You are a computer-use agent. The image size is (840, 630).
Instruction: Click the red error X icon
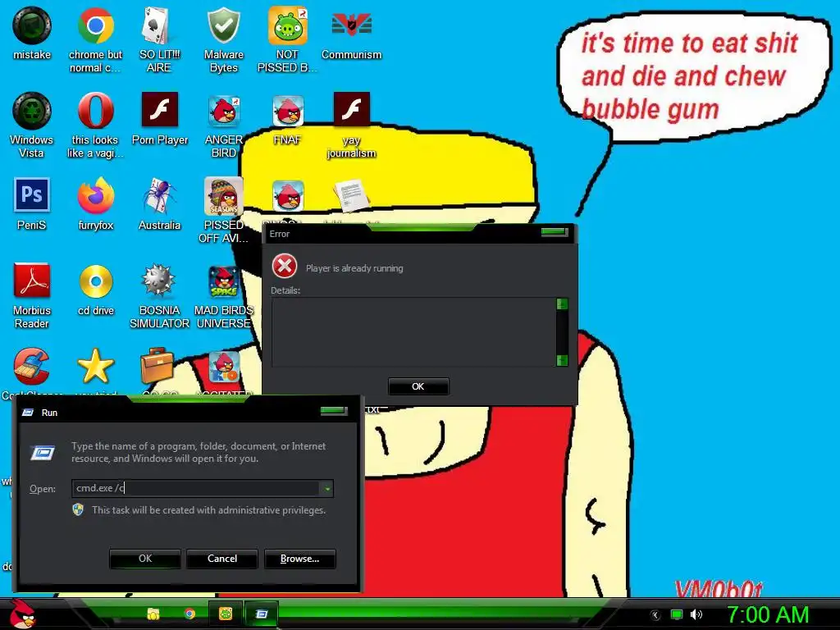tap(285, 266)
